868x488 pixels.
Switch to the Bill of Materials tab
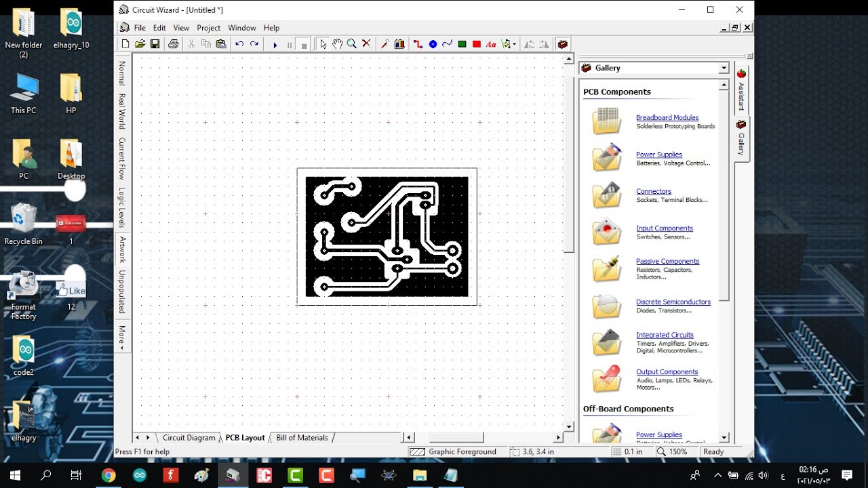302,438
